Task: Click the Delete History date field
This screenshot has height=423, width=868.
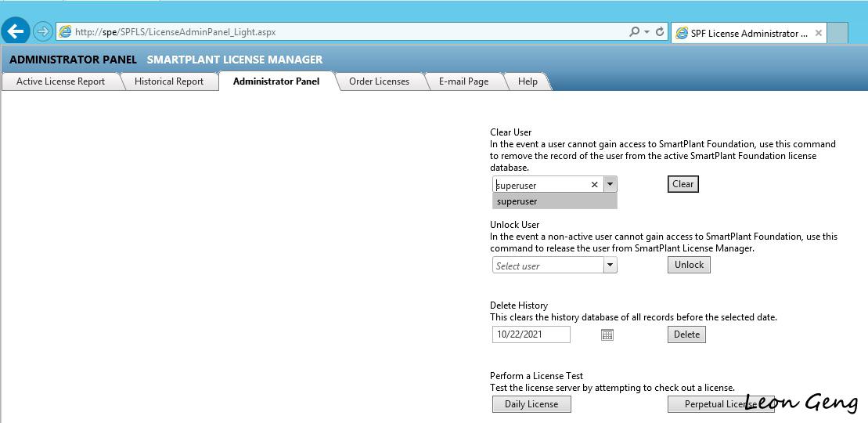Action: [531, 334]
